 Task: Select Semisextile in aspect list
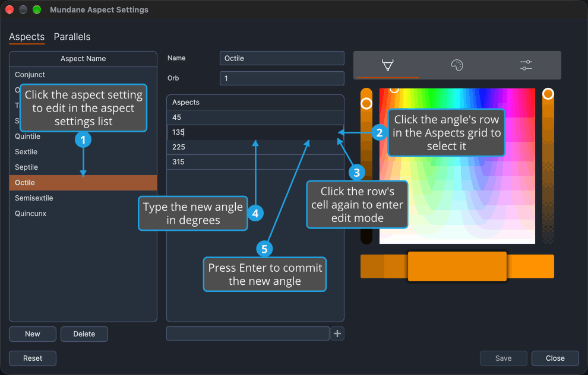pyautogui.click(x=83, y=198)
